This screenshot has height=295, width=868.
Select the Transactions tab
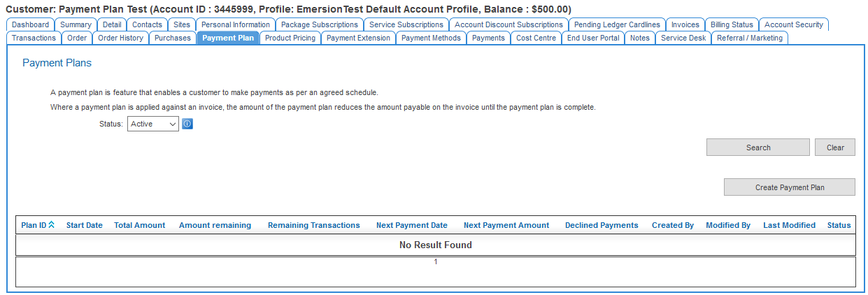pos(34,38)
